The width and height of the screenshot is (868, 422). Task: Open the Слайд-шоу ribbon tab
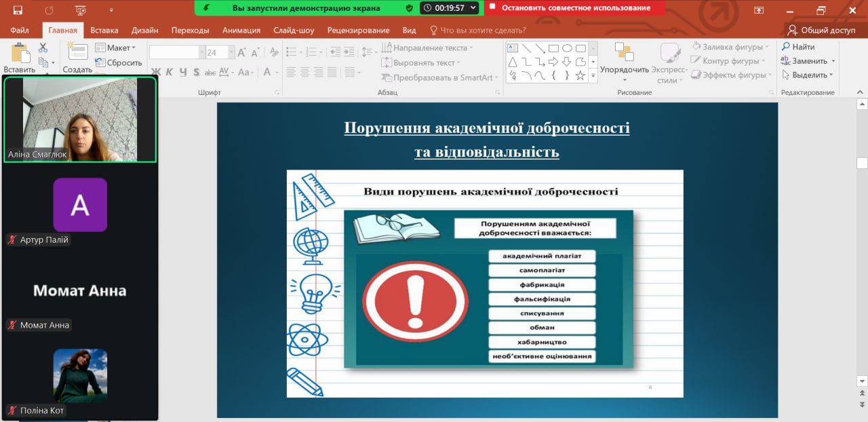click(294, 31)
